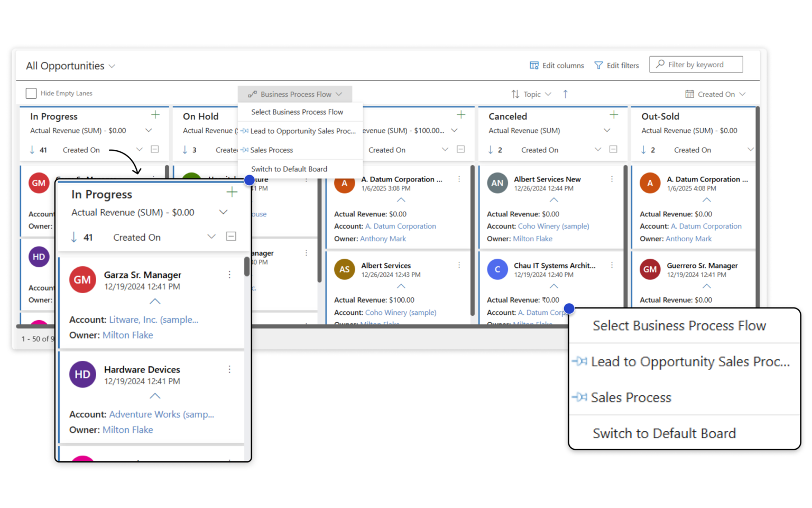Expand the Canceled lane's Actual Revenue (SUM) chevron
The width and height of the screenshot is (812, 508).
click(x=607, y=131)
